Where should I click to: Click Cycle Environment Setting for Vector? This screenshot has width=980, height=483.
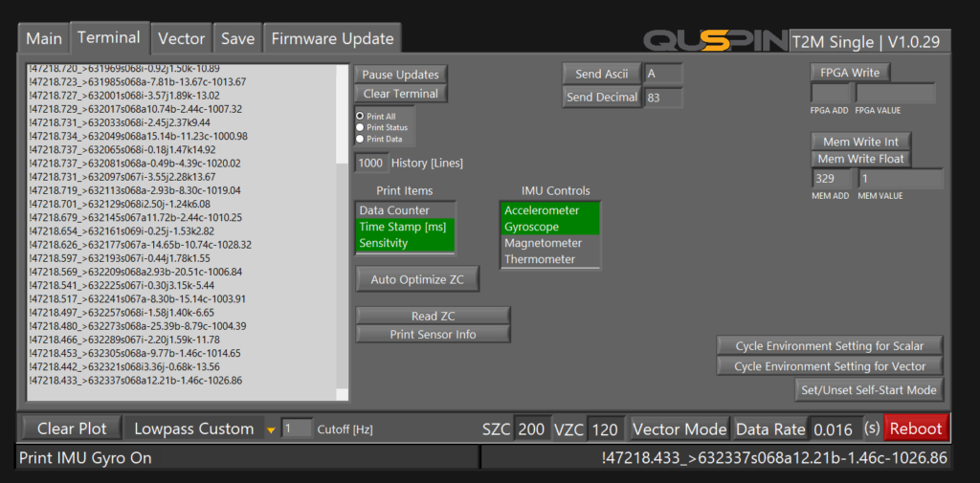[x=830, y=366]
